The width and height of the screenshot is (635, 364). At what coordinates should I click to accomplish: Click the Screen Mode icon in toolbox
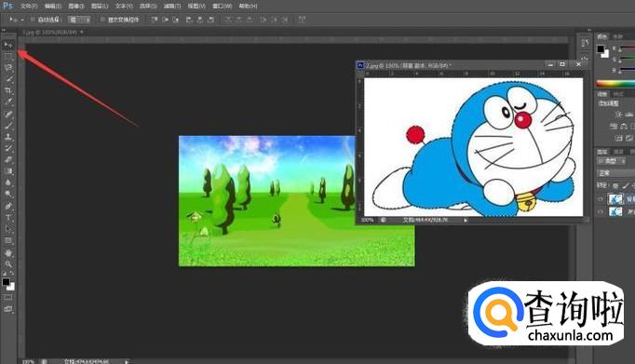pyautogui.click(x=8, y=309)
